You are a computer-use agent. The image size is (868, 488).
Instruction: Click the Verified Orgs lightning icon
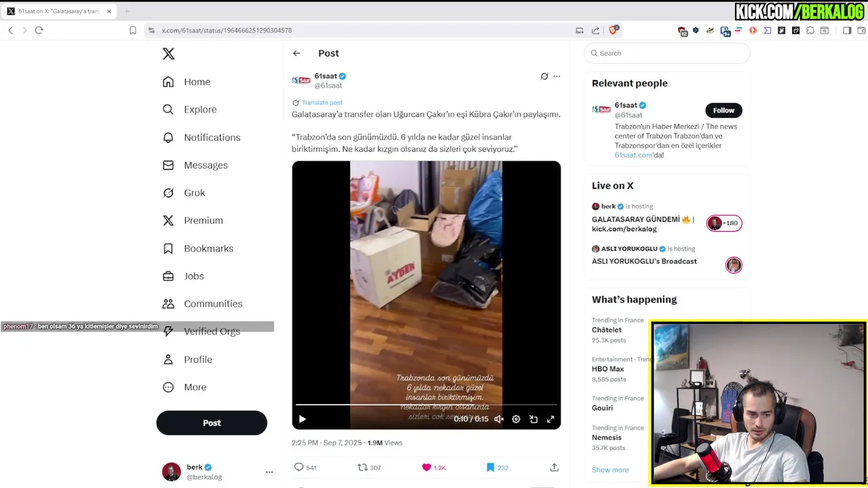(x=168, y=331)
